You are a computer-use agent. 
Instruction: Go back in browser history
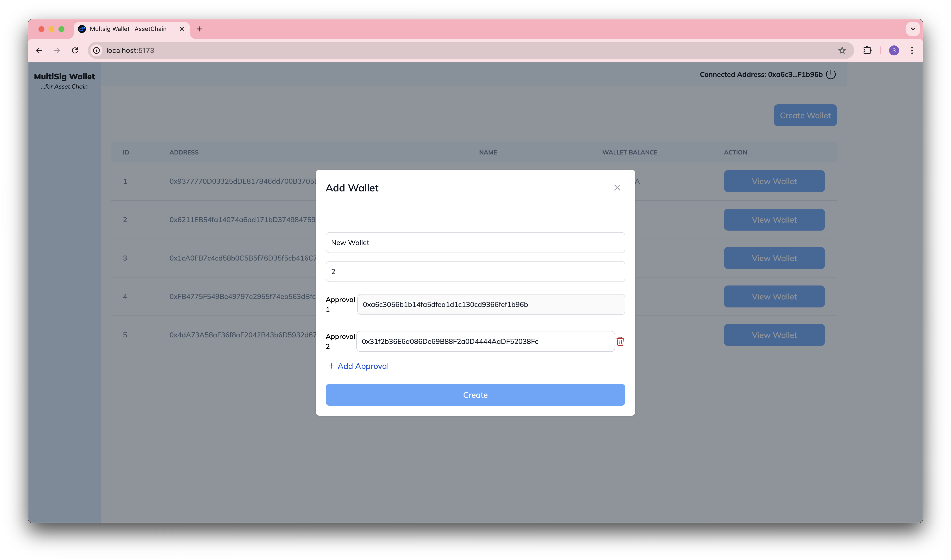pos(39,51)
